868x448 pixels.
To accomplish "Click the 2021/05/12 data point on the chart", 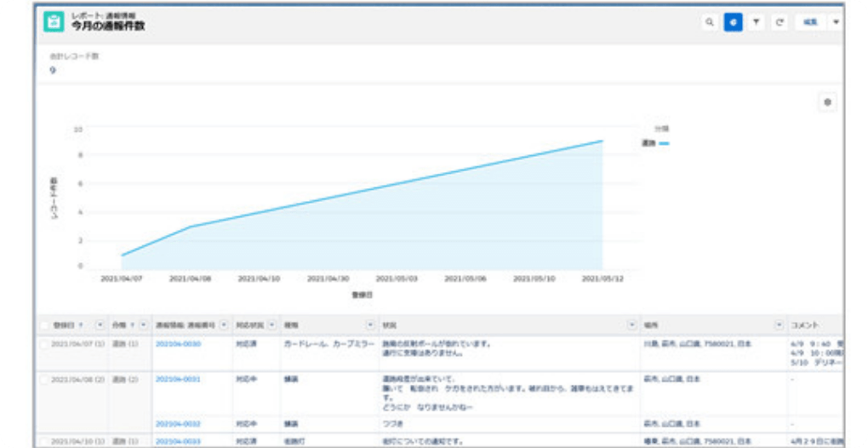I will click(602, 141).
